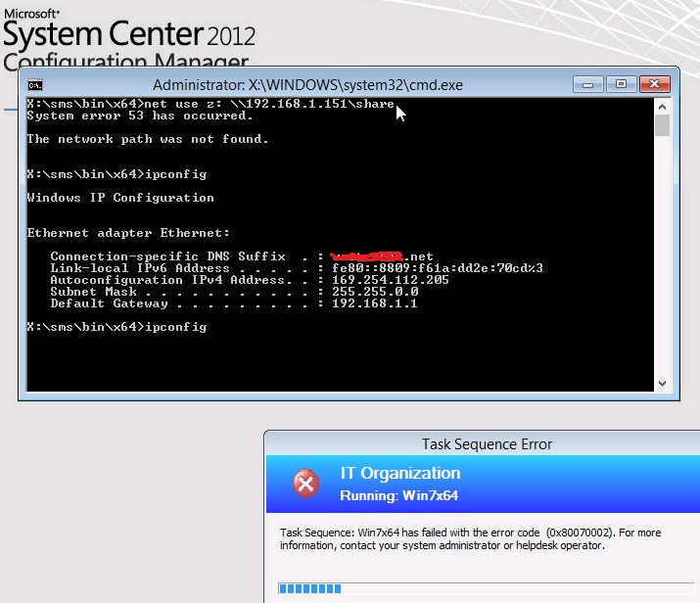Click the cmd.exe window title bar text
Viewport: 700px width, 603px height.
307,85
